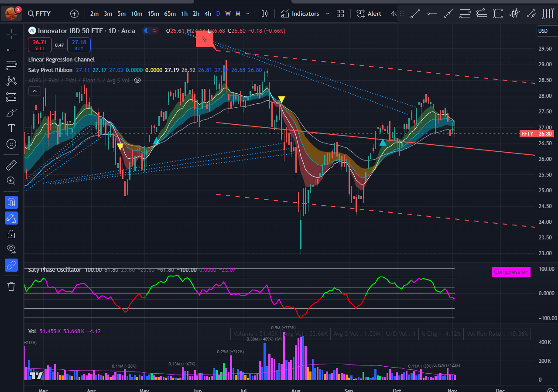
Task: Select the zoom in tool
Action: click(11, 181)
